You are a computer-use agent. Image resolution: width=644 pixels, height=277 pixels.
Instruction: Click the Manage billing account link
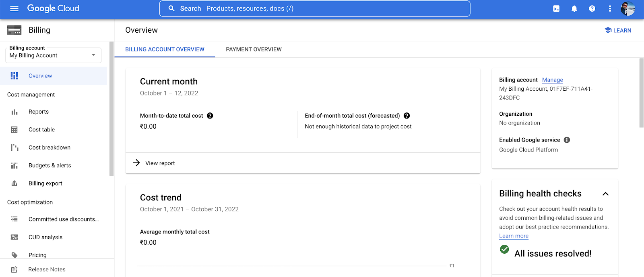pos(552,80)
